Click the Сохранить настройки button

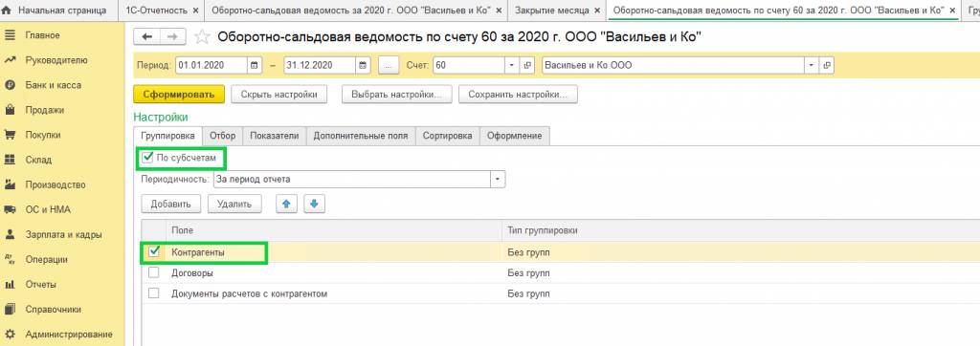[518, 95]
